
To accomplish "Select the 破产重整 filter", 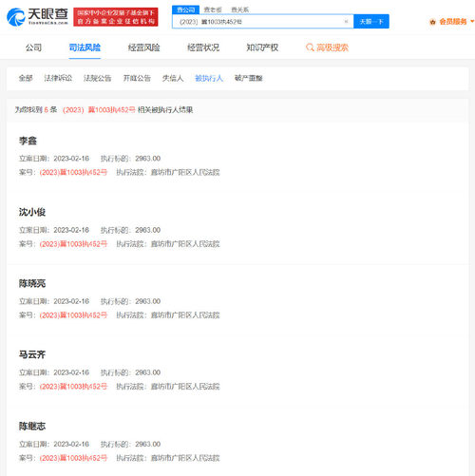I will 249,78.
